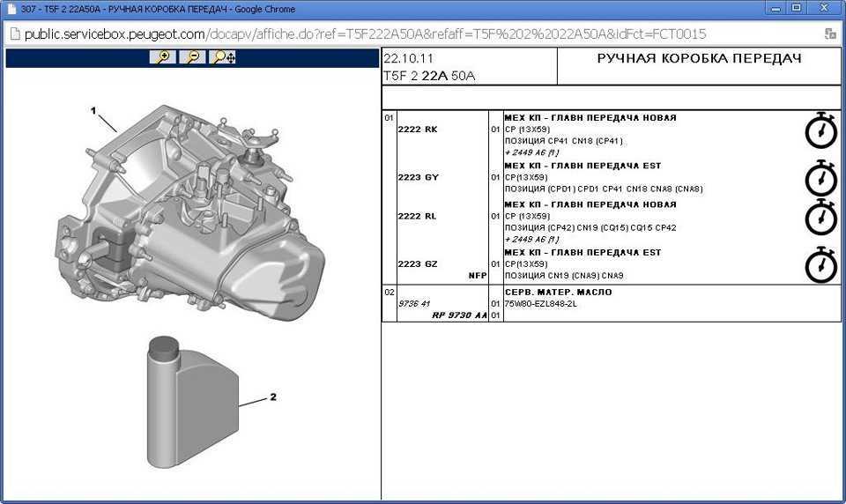Click the translate icon in the address bar
This screenshot has height=504, width=846.
point(830,34)
